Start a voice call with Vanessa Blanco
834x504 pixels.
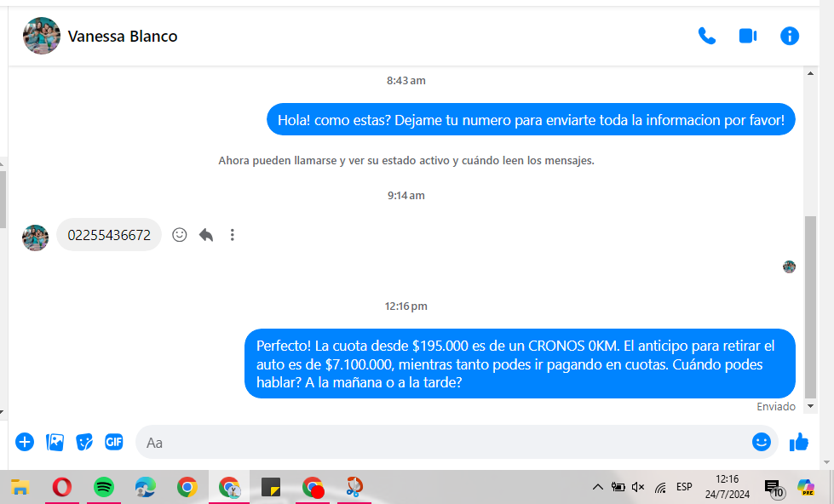coord(707,36)
